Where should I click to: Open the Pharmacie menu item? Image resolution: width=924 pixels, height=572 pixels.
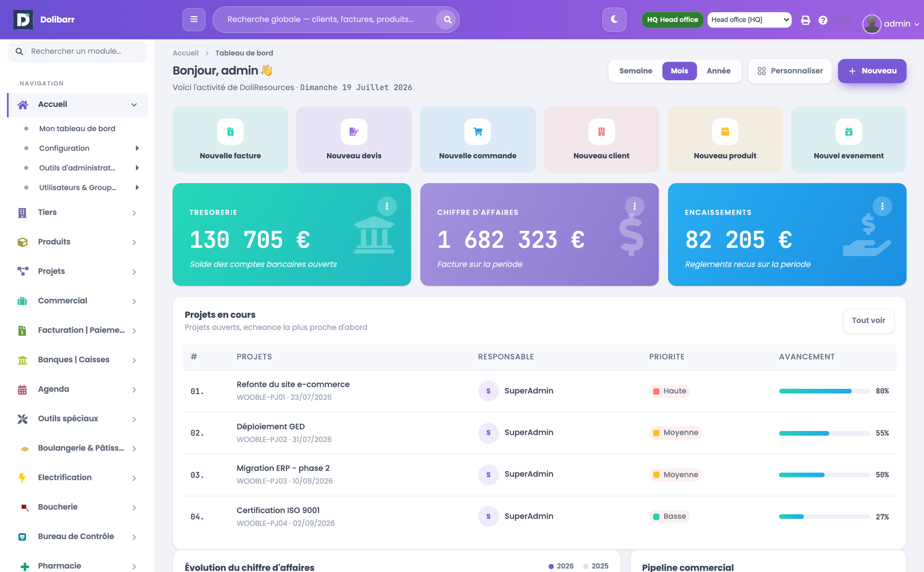[78, 565]
